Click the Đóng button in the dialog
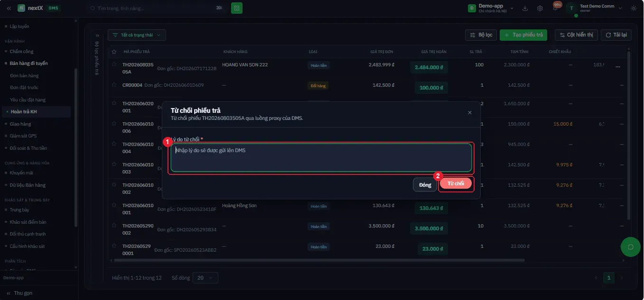The image size is (644, 300). click(425, 185)
